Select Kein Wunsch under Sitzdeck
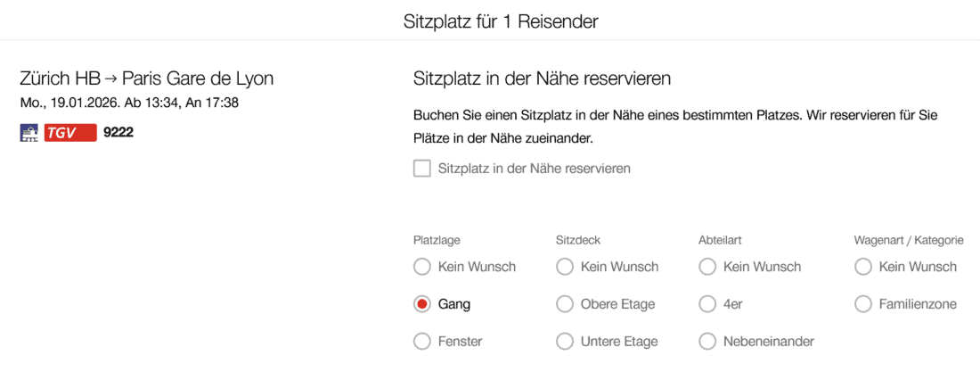The width and height of the screenshot is (980, 372). [x=565, y=267]
